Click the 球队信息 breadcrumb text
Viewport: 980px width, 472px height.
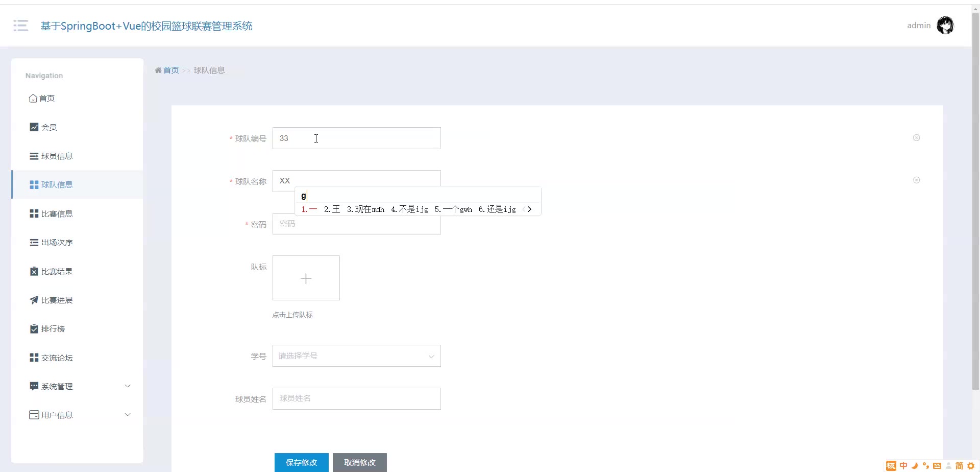point(209,70)
